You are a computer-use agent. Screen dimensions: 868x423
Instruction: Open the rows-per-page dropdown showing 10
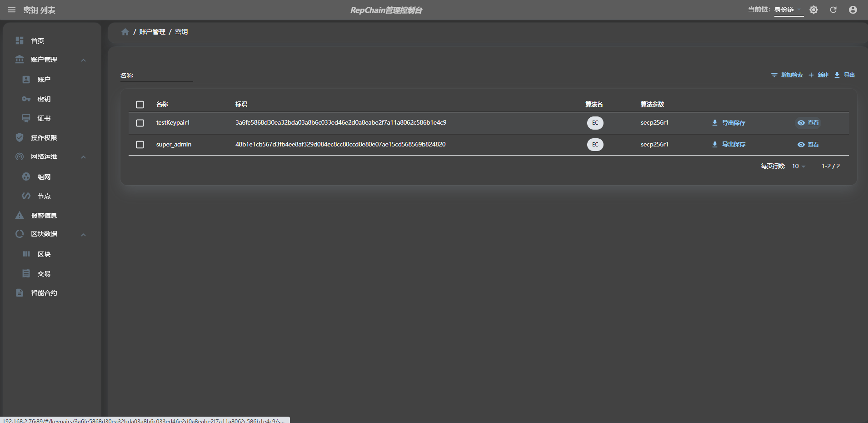pos(798,166)
